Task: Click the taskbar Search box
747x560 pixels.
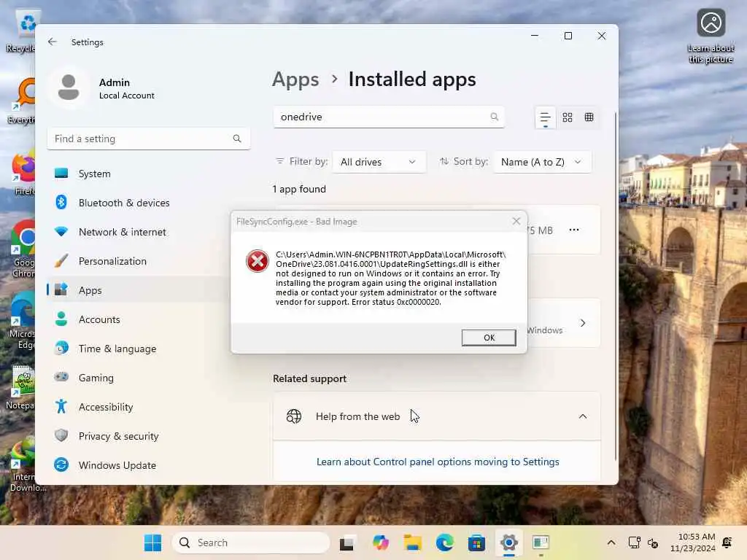Action: coord(251,542)
